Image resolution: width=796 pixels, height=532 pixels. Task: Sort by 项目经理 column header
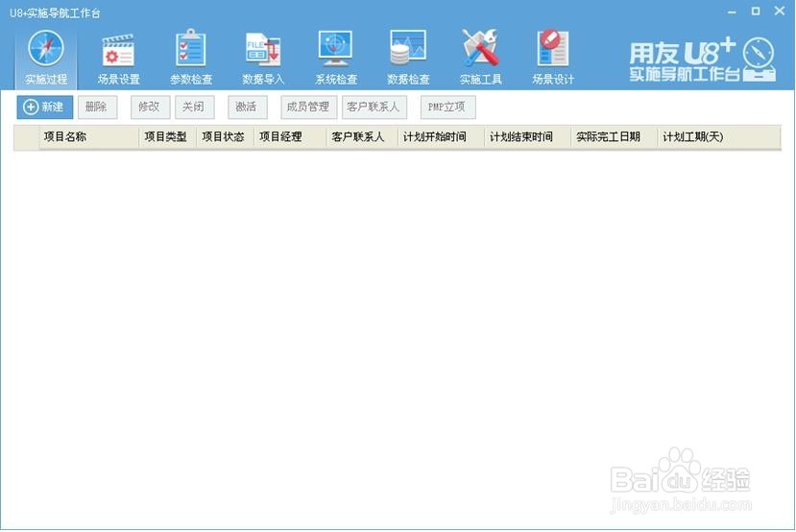click(x=290, y=137)
